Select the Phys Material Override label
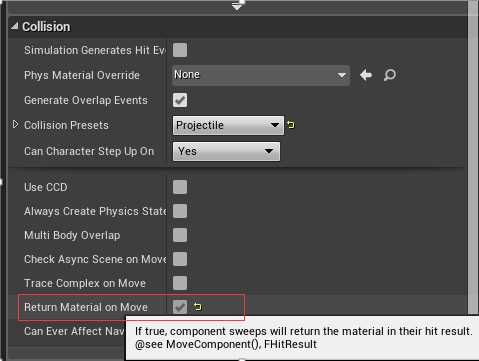Viewport: 479px width, 361px height. point(82,75)
